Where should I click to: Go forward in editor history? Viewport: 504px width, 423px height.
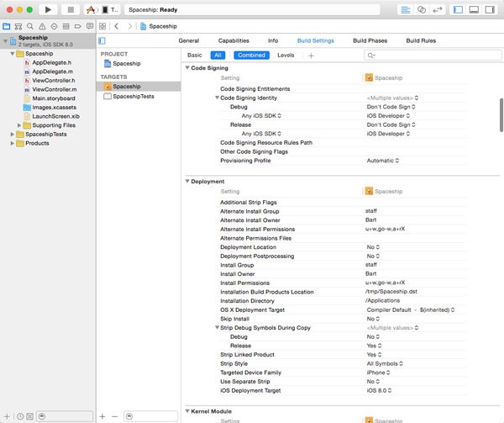click(130, 26)
